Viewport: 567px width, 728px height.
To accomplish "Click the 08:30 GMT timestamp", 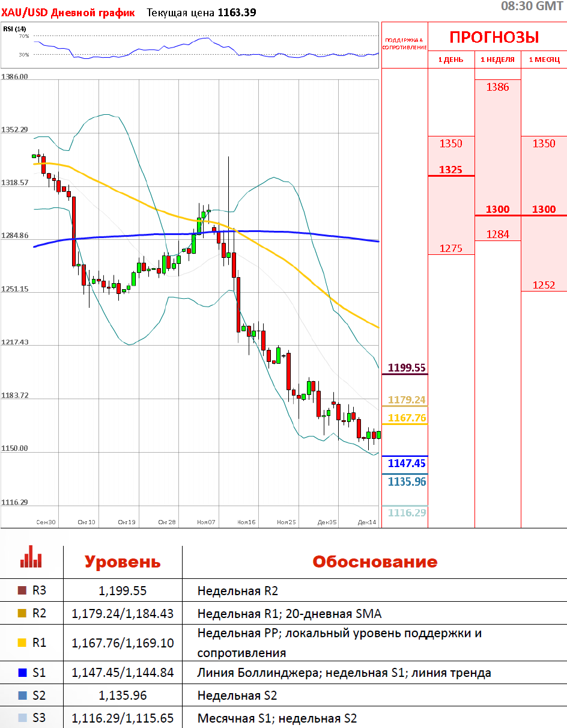I will [x=532, y=6].
